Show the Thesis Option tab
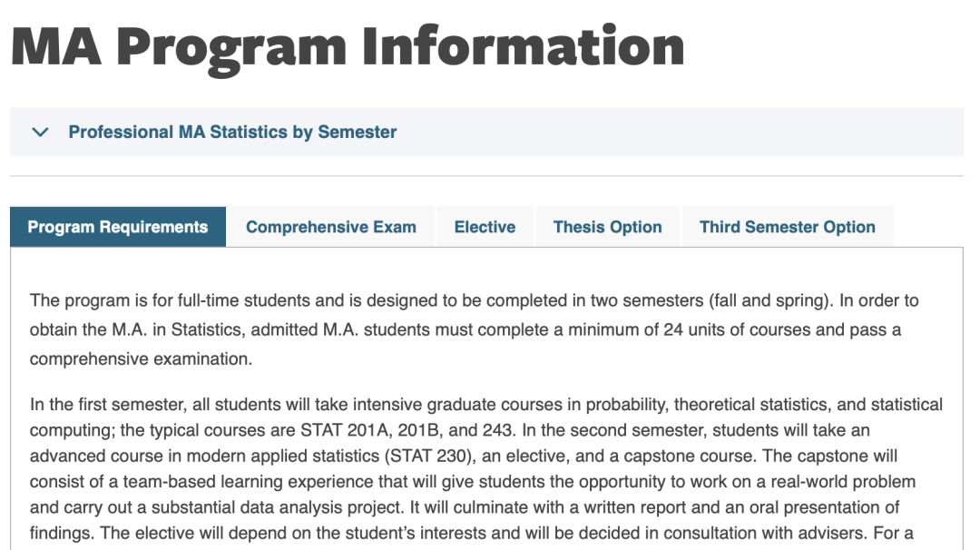This screenshot has height=550, width=980. pos(607,227)
